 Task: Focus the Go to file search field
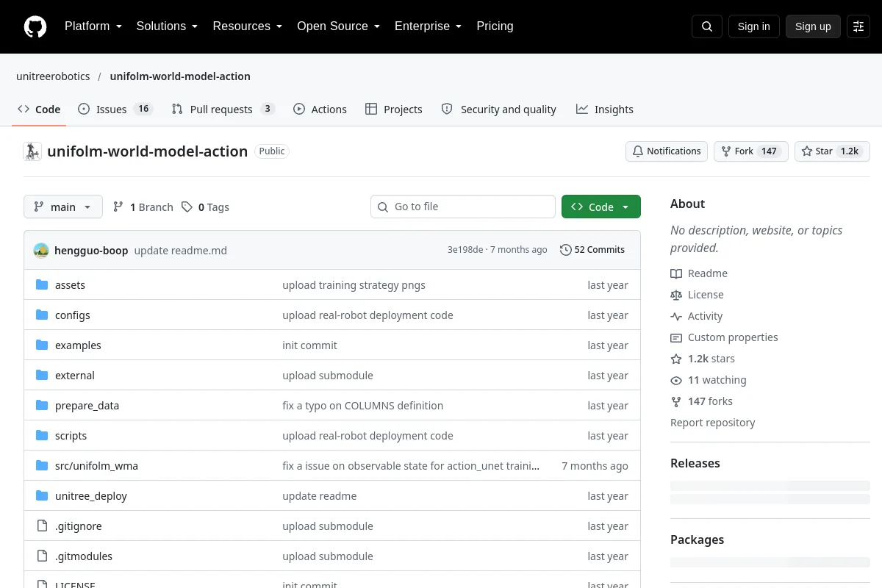[463, 207]
